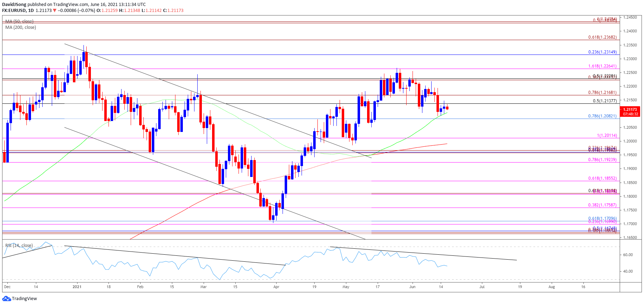
Task: Select the 0.618(1.23682) Fibonacci label
Action: click(602, 37)
